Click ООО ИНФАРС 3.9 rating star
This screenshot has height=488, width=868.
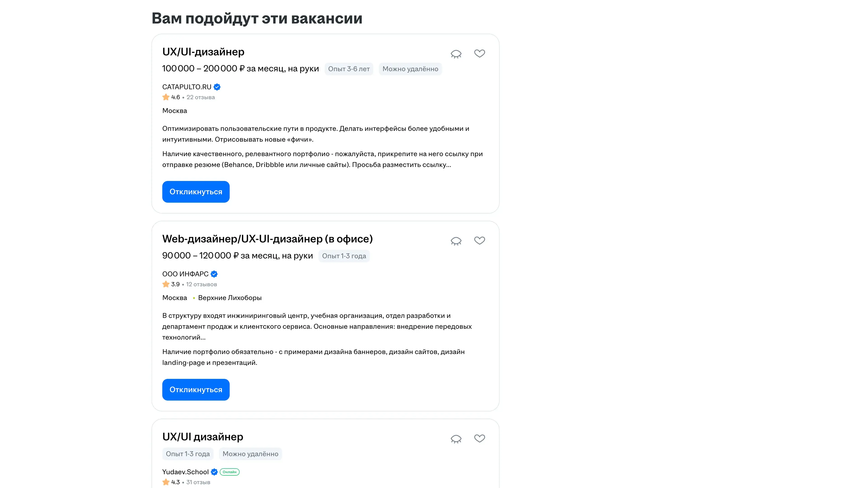(x=166, y=284)
